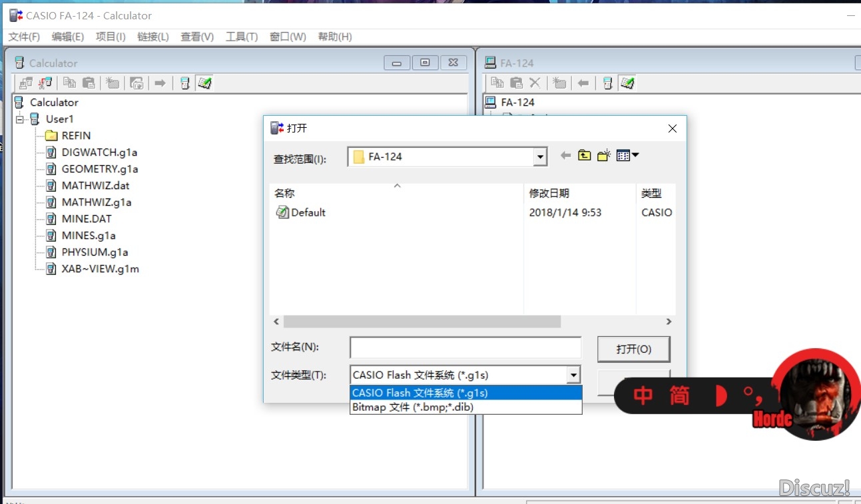Click Copy icon in Calculator toolbar
The width and height of the screenshot is (861, 504).
[x=70, y=83]
